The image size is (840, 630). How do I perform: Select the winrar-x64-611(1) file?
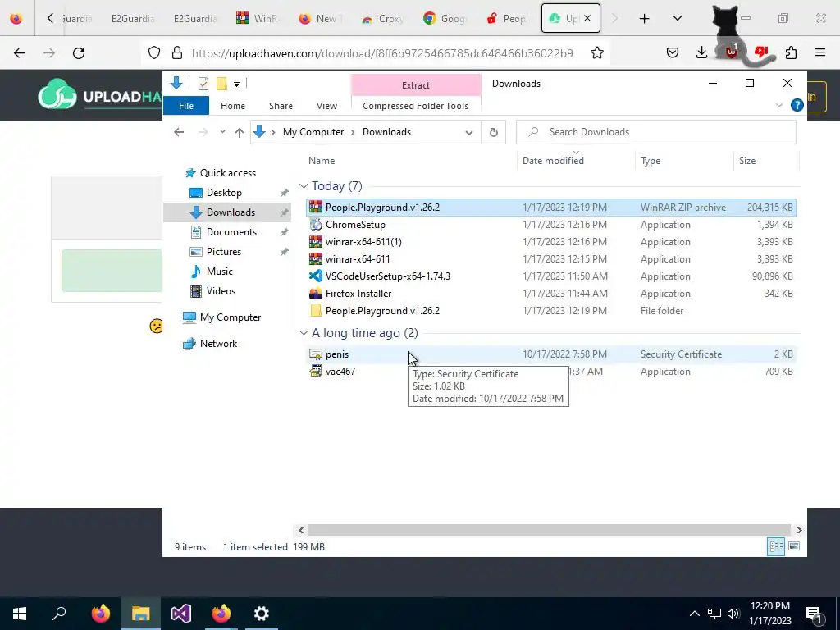[550, 242]
